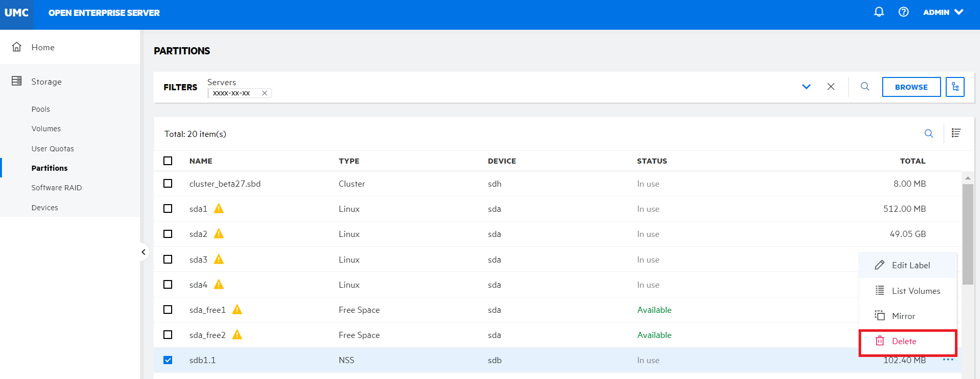Viewport: 980px width, 379px height.
Task: Go to Software RAID in sidebar
Action: coord(56,188)
